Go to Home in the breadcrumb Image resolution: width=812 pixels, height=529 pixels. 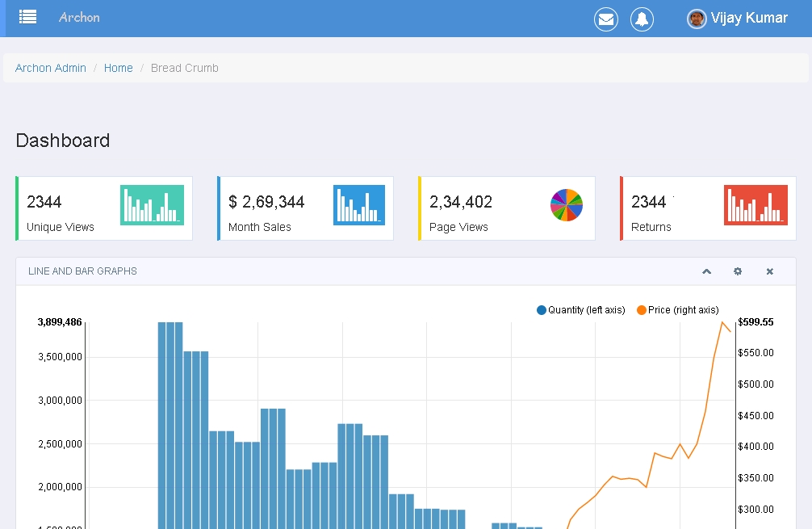coord(118,68)
